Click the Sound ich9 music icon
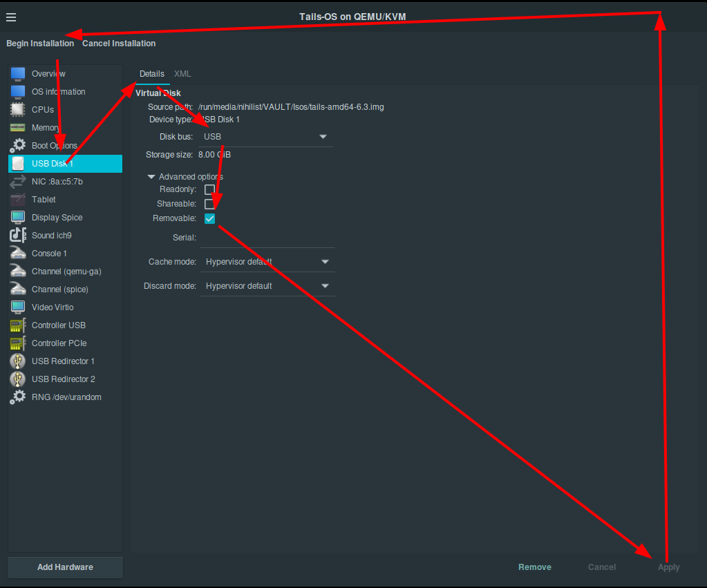The image size is (707, 588). pyautogui.click(x=18, y=236)
